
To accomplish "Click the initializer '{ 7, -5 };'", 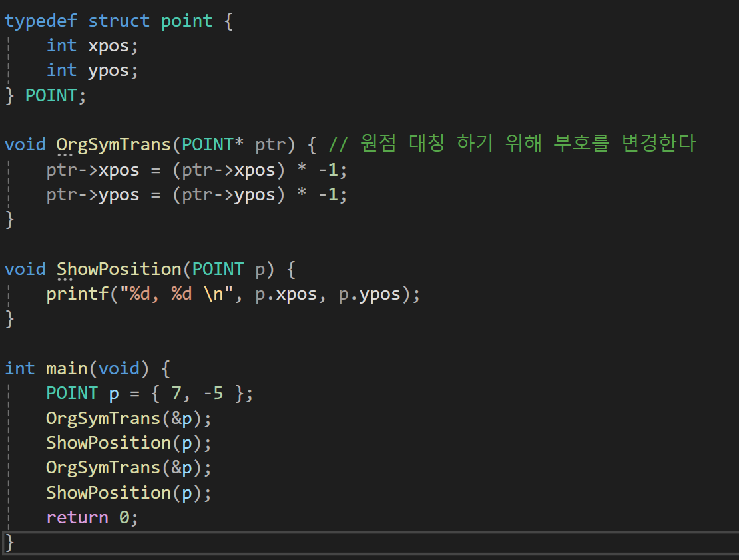I will 202,393.
